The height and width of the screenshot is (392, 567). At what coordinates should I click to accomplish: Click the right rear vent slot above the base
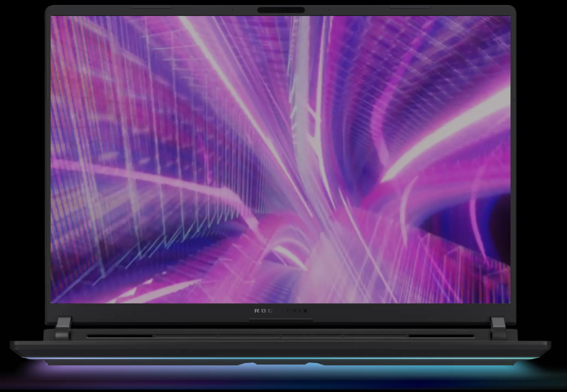pyautogui.click(x=441, y=335)
